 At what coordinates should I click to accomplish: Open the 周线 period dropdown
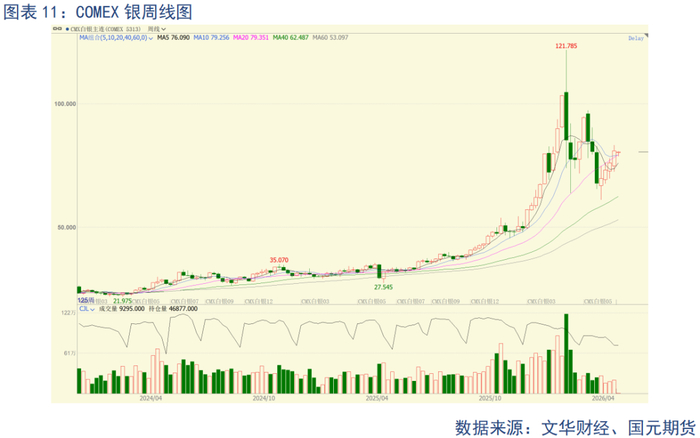157,29
